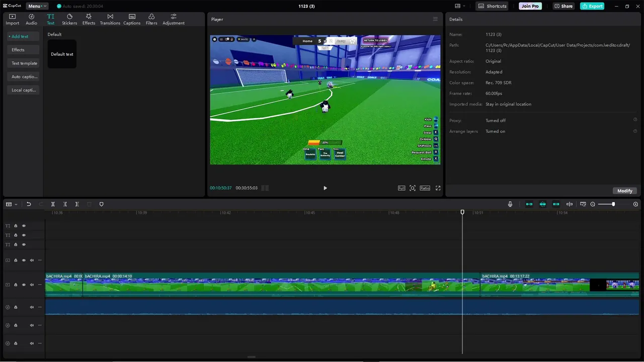The height and width of the screenshot is (362, 644).
Task: Open more options for empty upper video track
Action: tap(40, 260)
